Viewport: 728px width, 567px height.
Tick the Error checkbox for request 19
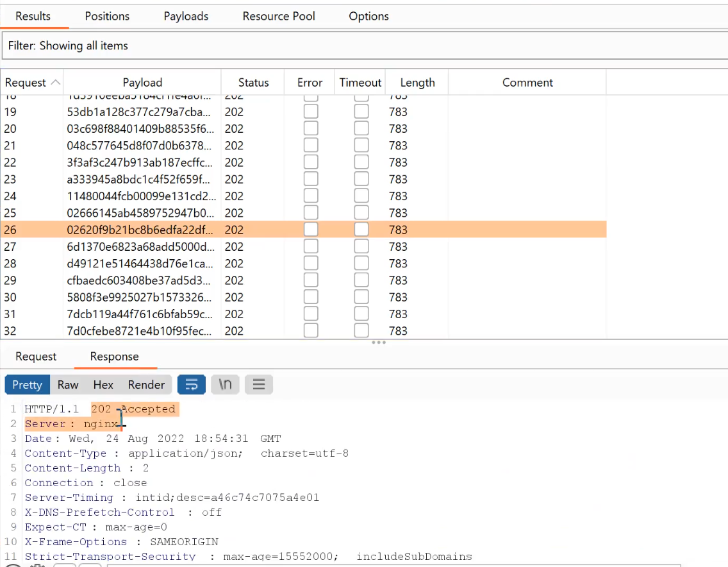coord(311,112)
